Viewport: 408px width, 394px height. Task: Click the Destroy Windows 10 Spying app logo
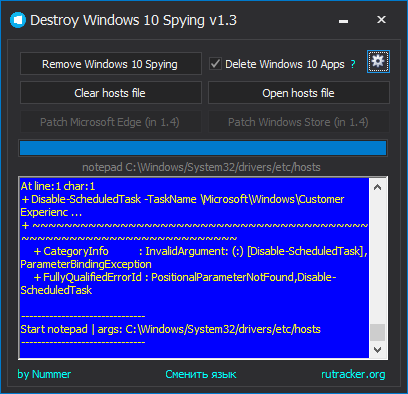18,20
